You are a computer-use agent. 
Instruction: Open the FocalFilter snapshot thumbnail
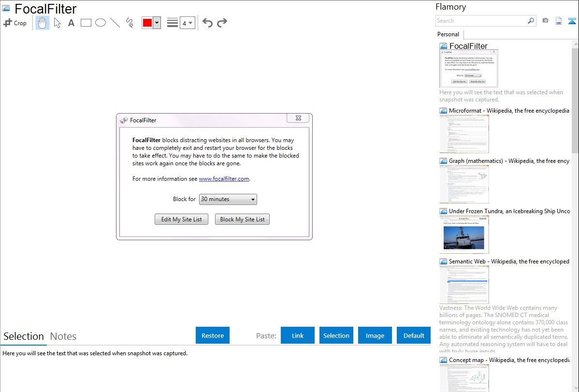pyautogui.click(x=469, y=69)
